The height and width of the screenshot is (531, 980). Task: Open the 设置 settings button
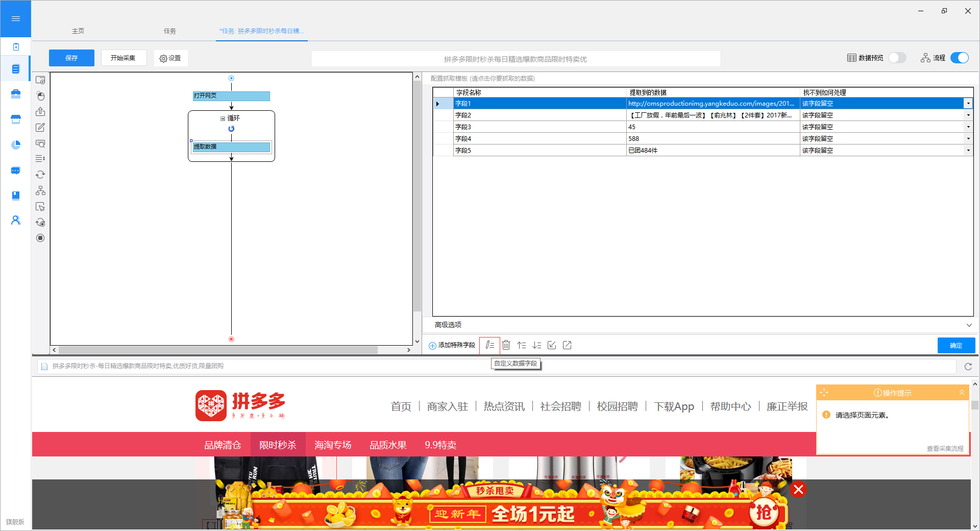[x=170, y=58]
